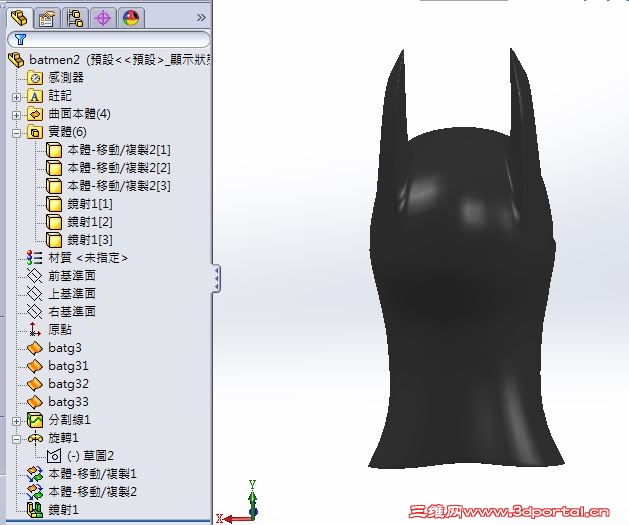This screenshot has width=629, height=525.
Task: Click the 感測器 folder icon
Action: (35, 77)
